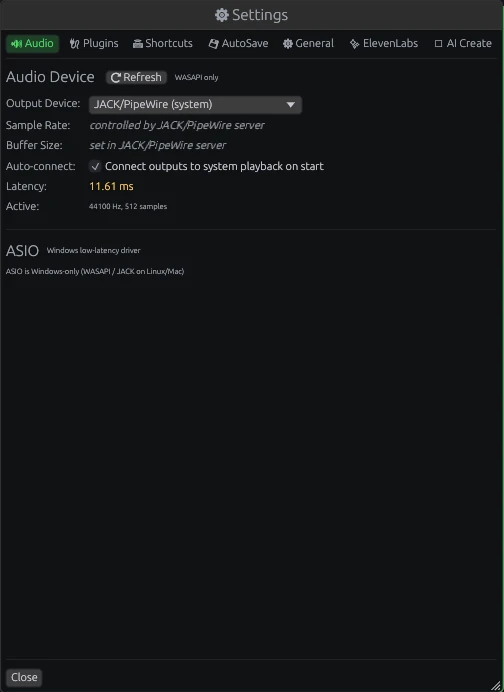This screenshot has width=504, height=692.
Task: Open the Output Device combo box
Action: (195, 105)
